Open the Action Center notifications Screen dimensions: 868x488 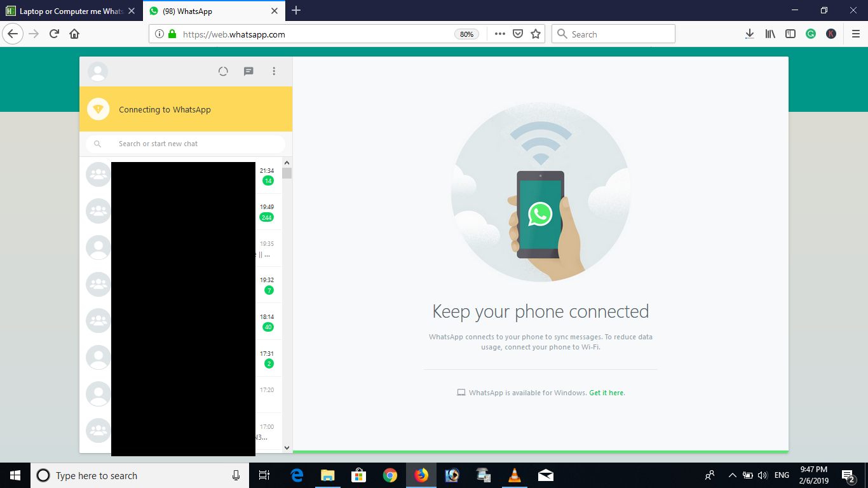[x=848, y=475]
